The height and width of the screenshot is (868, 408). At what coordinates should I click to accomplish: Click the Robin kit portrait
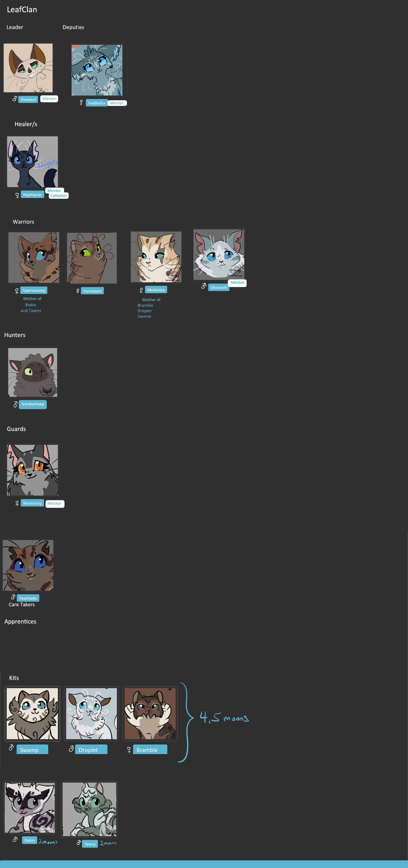click(x=30, y=807)
